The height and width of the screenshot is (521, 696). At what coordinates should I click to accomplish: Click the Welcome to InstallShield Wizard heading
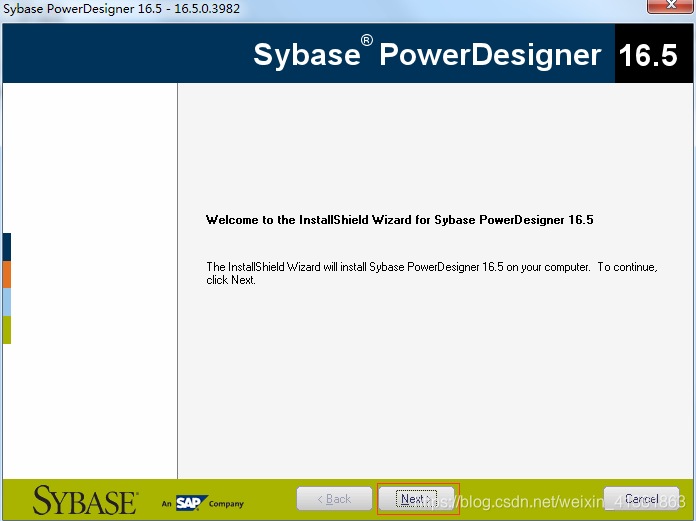pyautogui.click(x=399, y=220)
